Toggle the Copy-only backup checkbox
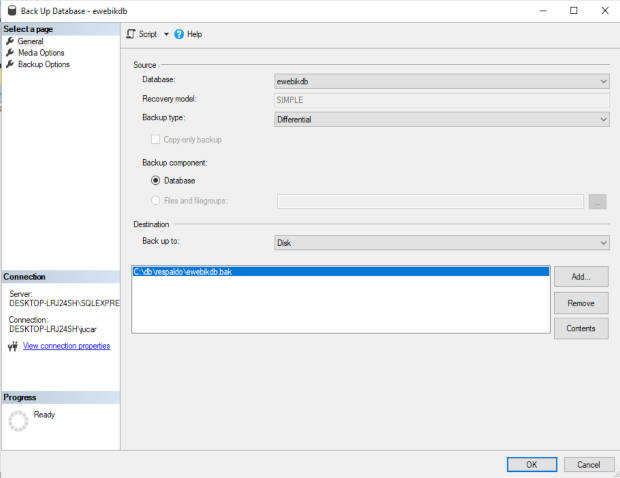 155,140
